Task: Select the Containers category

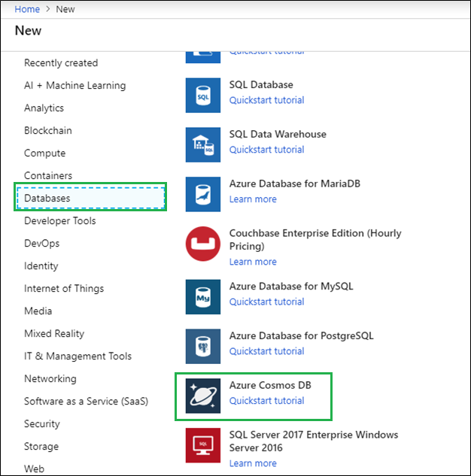Action: coord(48,176)
